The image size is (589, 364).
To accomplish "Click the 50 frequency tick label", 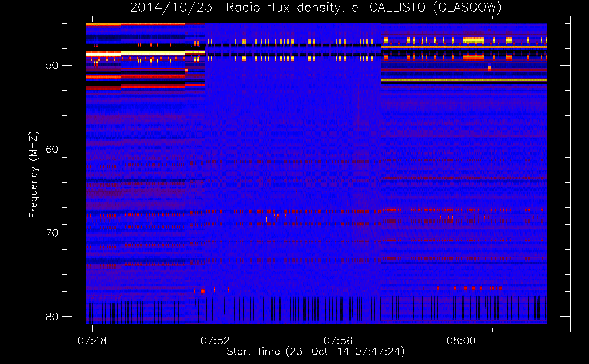I will pyautogui.click(x=52, y=66).
